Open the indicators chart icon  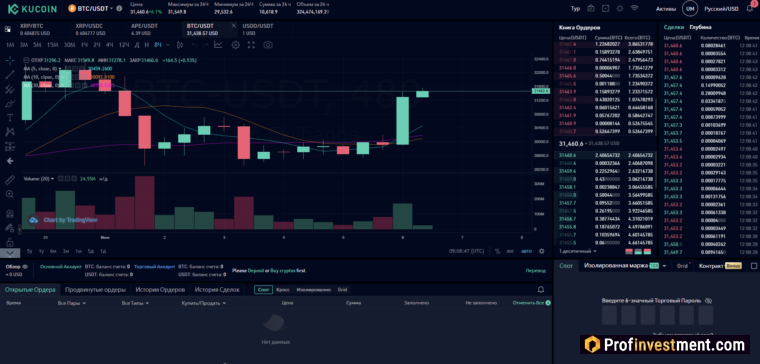click(x=218, y=45)
